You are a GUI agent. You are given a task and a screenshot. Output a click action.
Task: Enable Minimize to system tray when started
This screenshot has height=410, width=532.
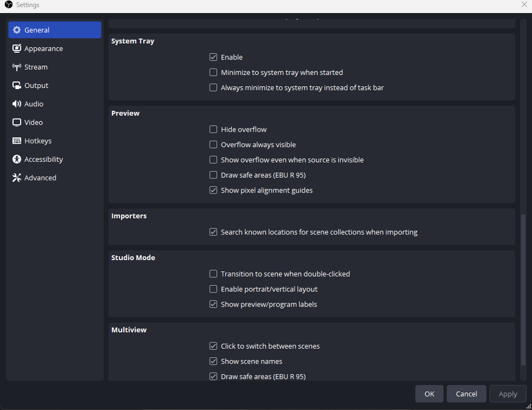(x=213, y=73)
